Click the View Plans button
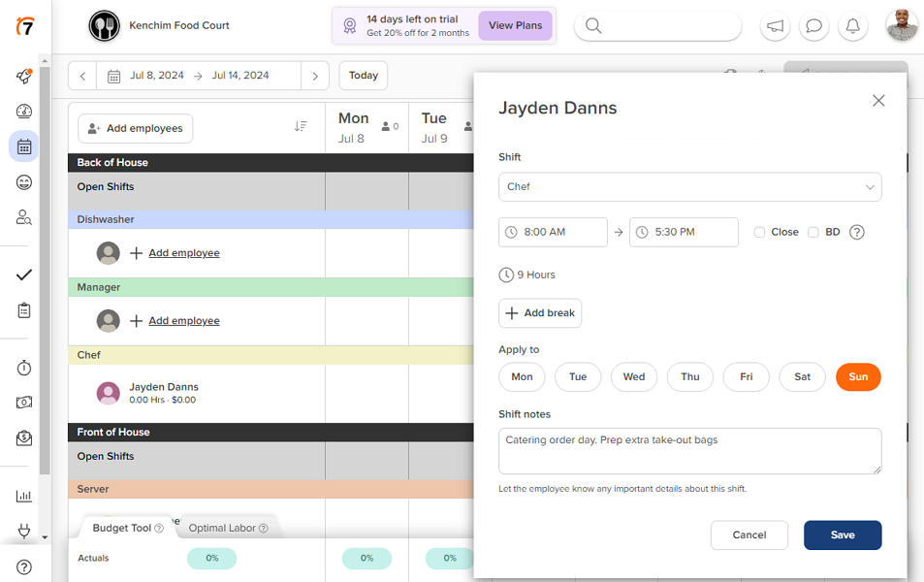The image size is (924, 582). 515,26
